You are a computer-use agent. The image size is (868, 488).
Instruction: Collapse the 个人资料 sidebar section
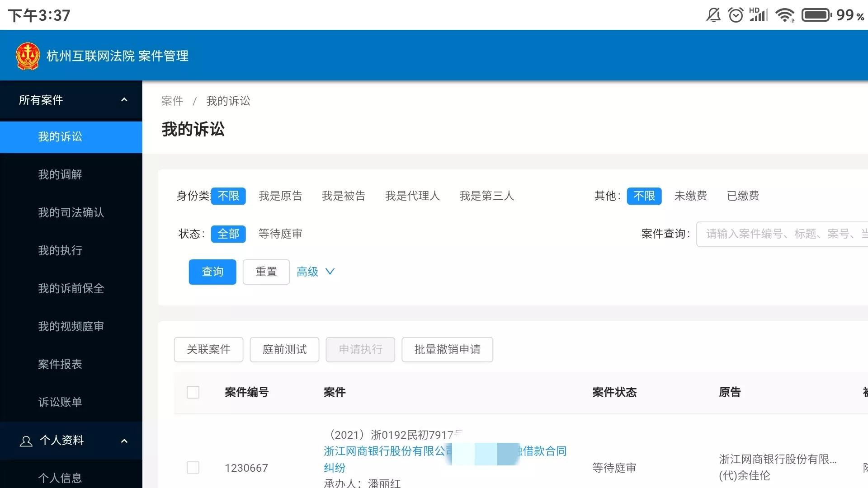click(x=124, y=441)
